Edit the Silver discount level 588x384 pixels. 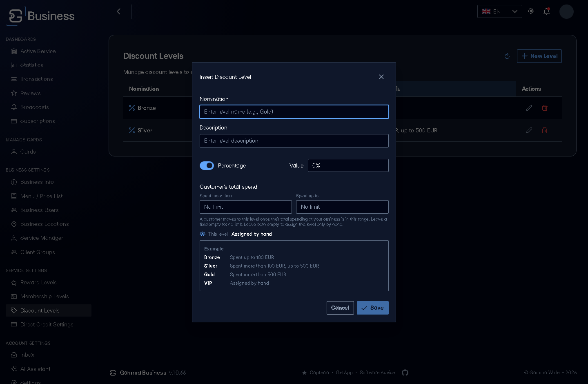pos(529,130)
